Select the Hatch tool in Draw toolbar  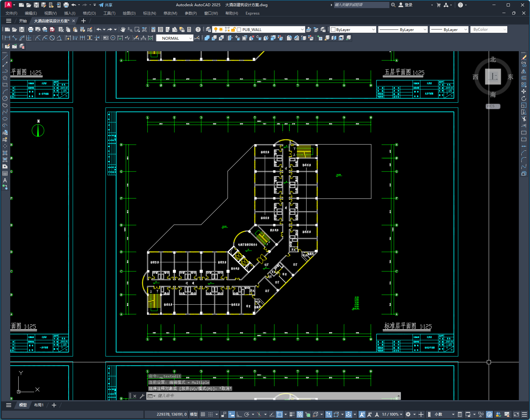click(x=5, y=153)
